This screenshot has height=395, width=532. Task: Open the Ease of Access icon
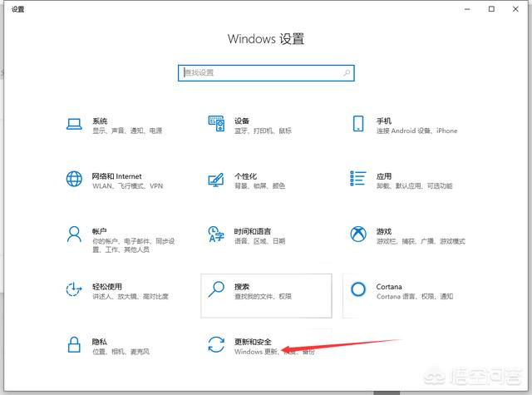74,289
